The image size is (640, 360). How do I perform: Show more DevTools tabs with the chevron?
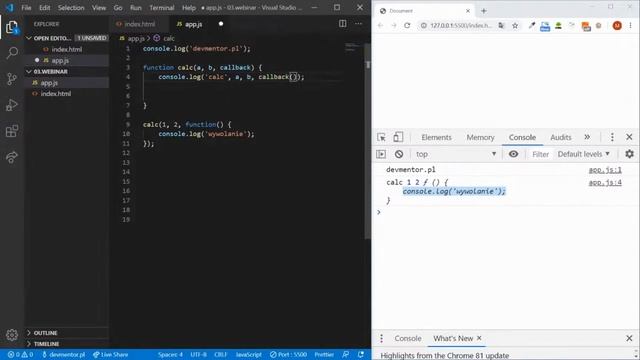click(587, 137)
